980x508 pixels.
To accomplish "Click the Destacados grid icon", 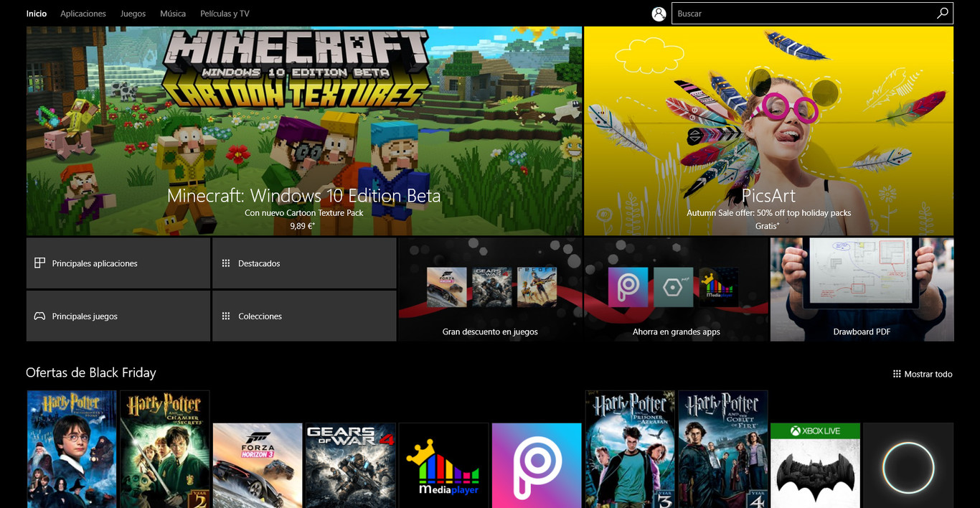I will [225, 263].
